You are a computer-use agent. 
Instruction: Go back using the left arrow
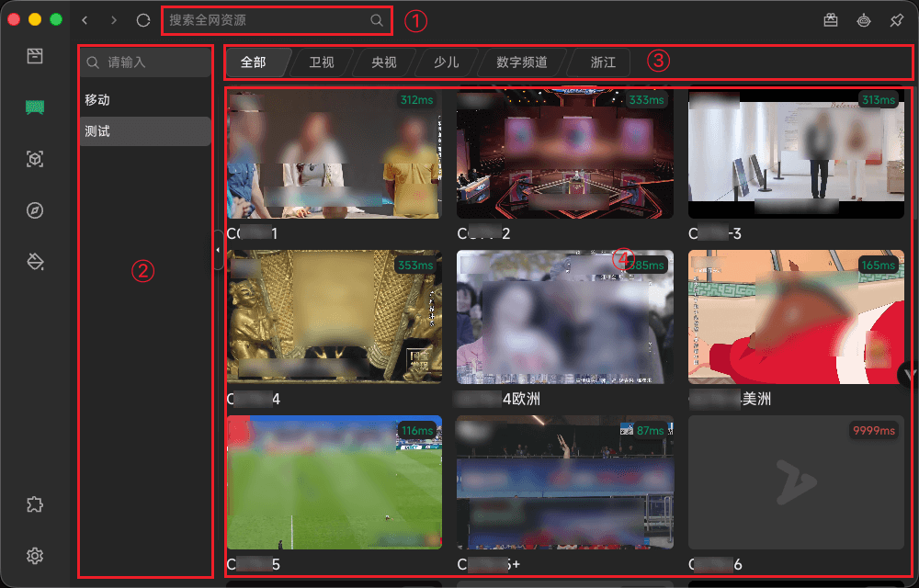click(85, 20)
